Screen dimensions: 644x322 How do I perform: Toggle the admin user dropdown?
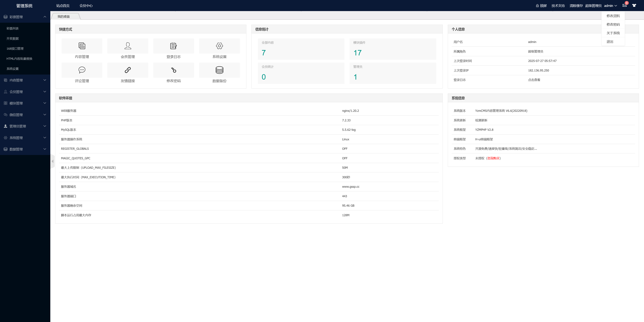[610, 6]
